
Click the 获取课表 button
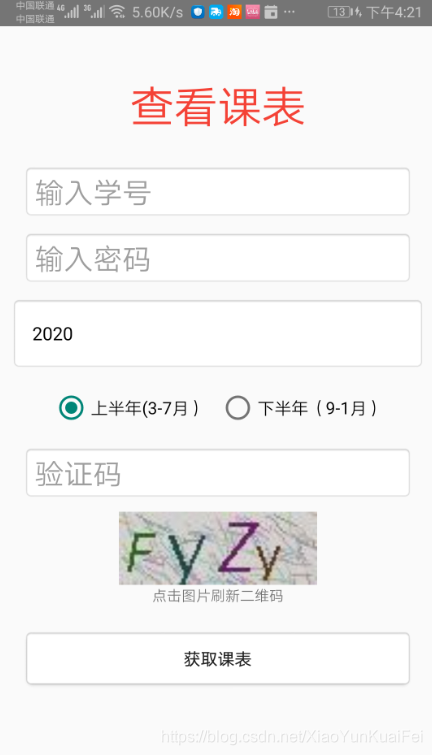point(218,659)
